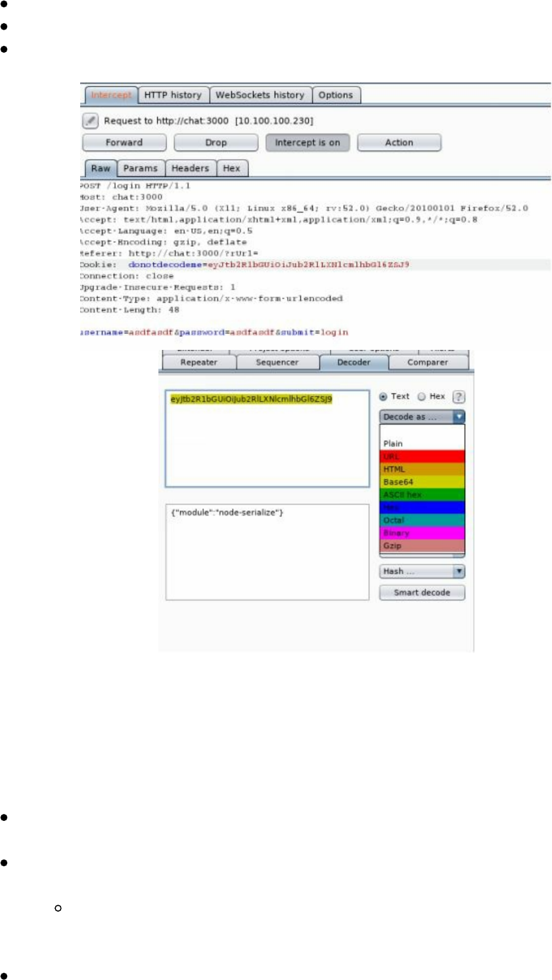Click the pencil edit icon beside Request to
The width and height of the screenshot is (552, 980).
(x=90, y=121)
